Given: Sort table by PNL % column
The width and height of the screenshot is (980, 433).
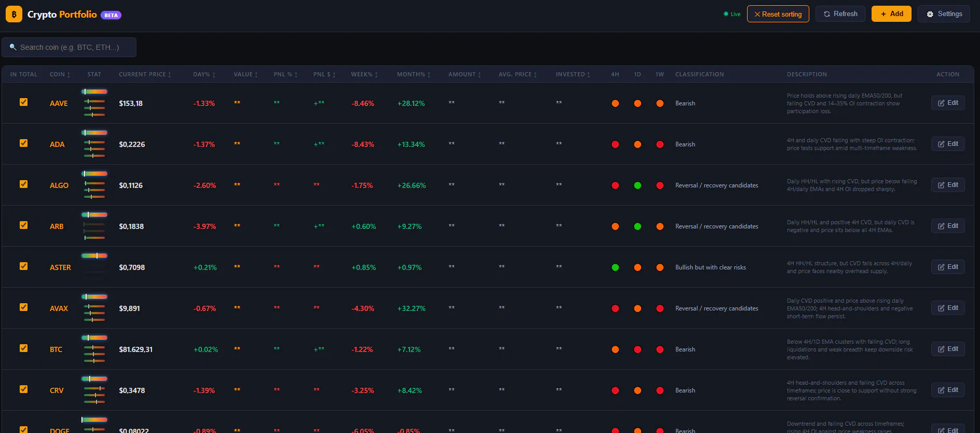Looking at the screenshot, I should click(285, 74).
